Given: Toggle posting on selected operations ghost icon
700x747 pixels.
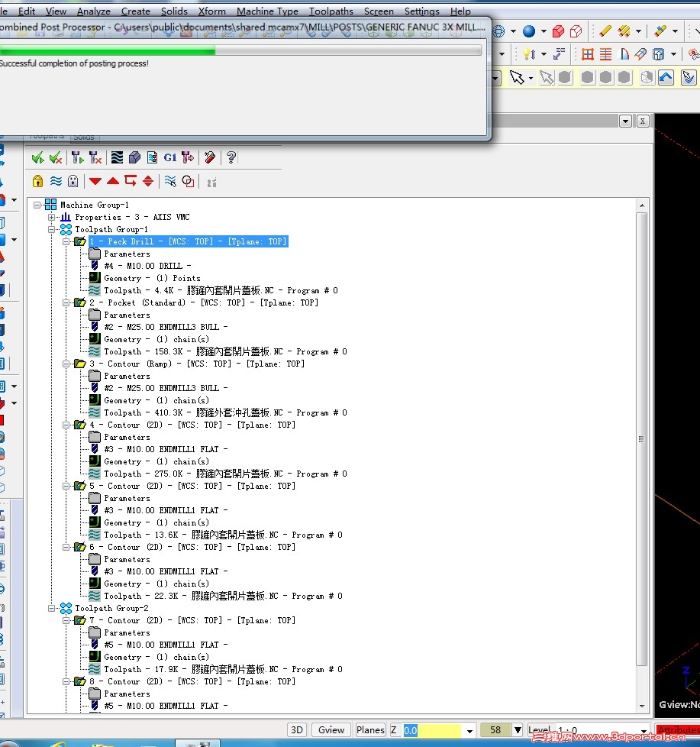Looking at the screenshot, I should point(73,182).
